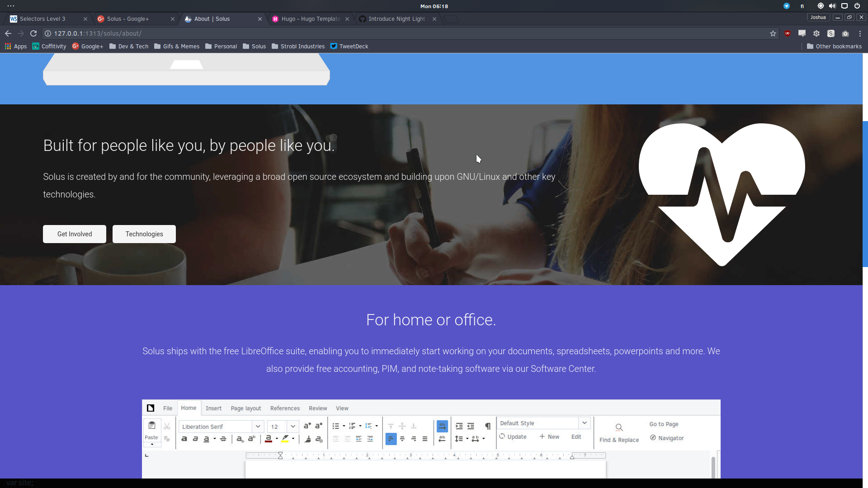Open the Apps shortcut in bookmarks bar
The image size is (868, 488).
click(x=16, y=46)
